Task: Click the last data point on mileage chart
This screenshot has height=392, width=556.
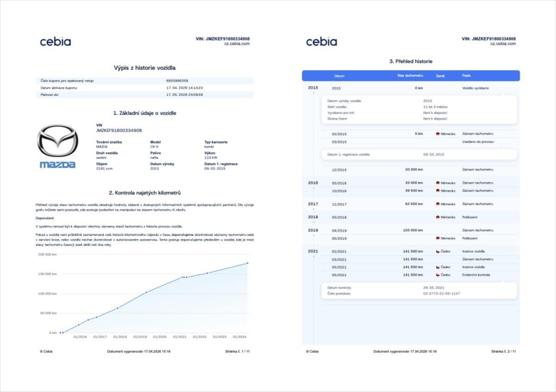Action: 247,263
